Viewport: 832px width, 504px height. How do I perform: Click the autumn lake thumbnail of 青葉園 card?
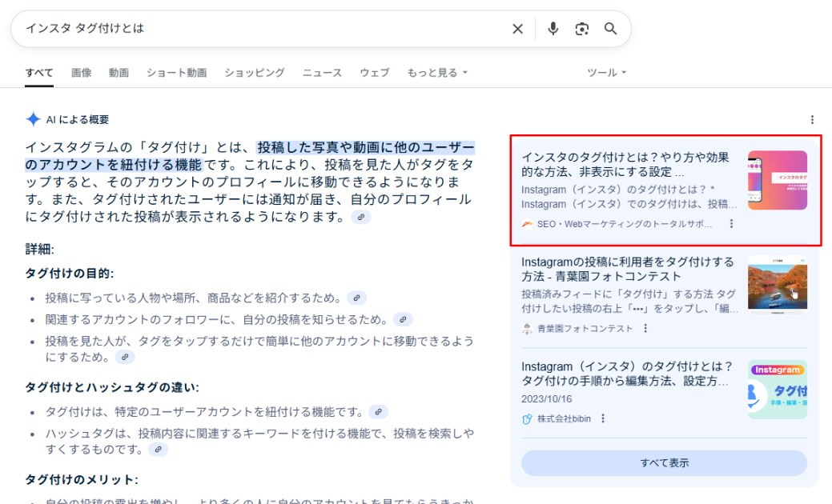click(778, 285)
